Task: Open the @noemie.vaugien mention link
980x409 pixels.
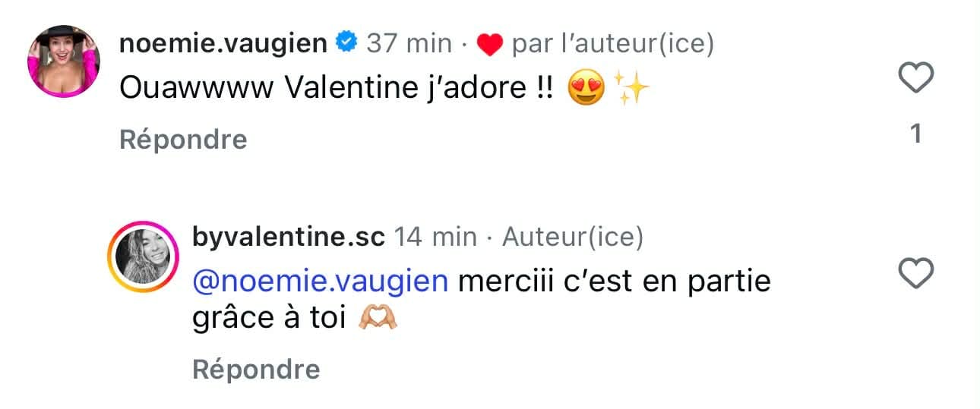Action: 320,281
